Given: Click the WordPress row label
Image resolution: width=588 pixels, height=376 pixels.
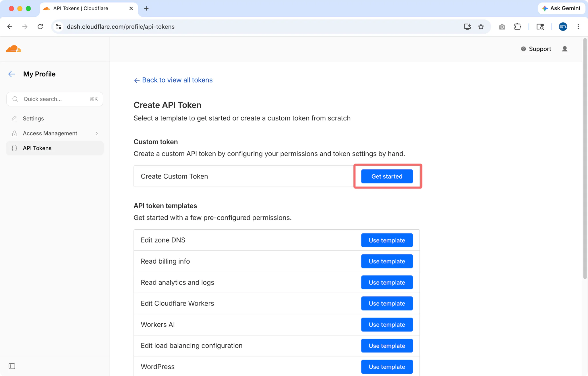Looking at the screenshot, I should pyautogui.click(x=158, y=367).
